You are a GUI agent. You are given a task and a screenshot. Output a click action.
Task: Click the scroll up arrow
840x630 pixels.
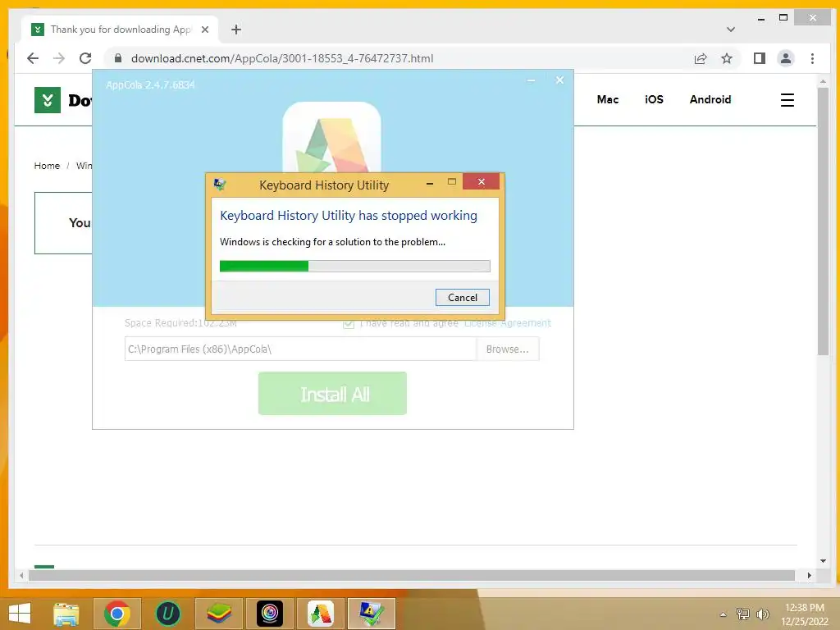[x=823, y=81]
